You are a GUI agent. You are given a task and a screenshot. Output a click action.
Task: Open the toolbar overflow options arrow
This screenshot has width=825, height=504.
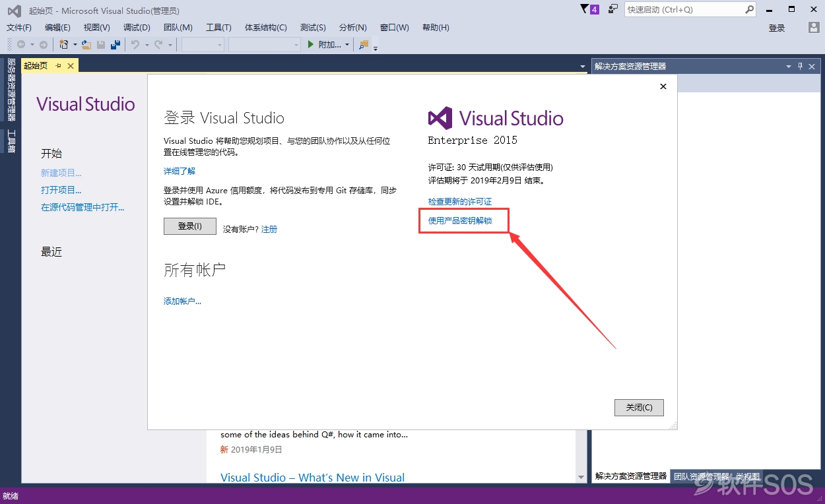pyautogui.click(x=376, y=48)
